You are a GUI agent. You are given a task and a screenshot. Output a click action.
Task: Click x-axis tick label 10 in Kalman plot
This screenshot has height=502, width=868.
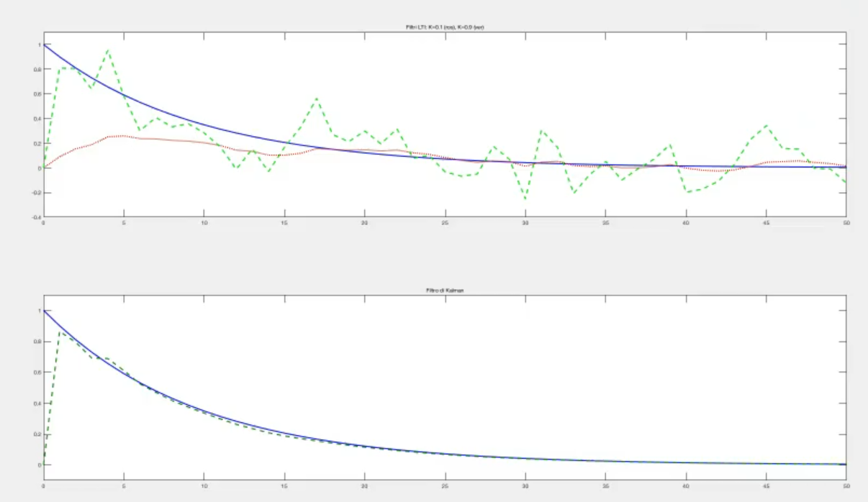coord(204,485)
